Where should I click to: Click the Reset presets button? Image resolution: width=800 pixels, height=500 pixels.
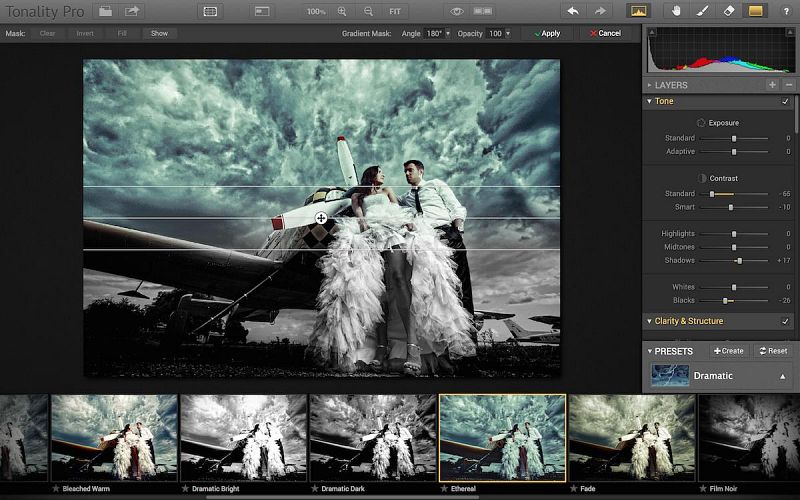pyautogui.click(x=773, y=351)
